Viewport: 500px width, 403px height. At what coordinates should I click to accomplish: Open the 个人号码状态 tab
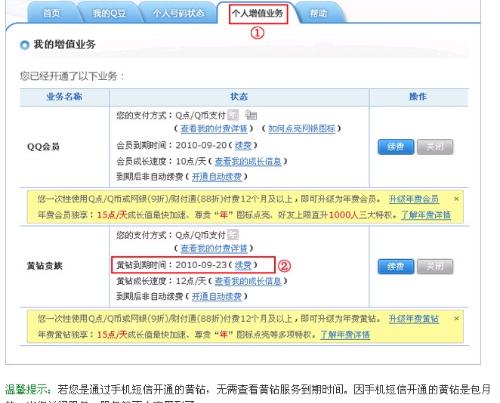tap(178, 13)
